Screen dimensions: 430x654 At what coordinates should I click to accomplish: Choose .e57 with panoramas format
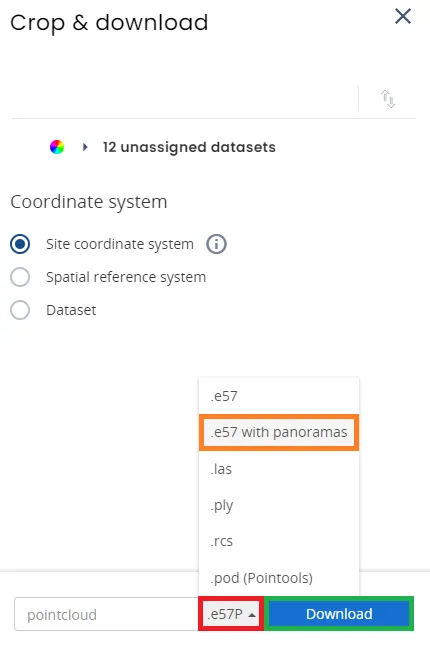pos(279,432)
